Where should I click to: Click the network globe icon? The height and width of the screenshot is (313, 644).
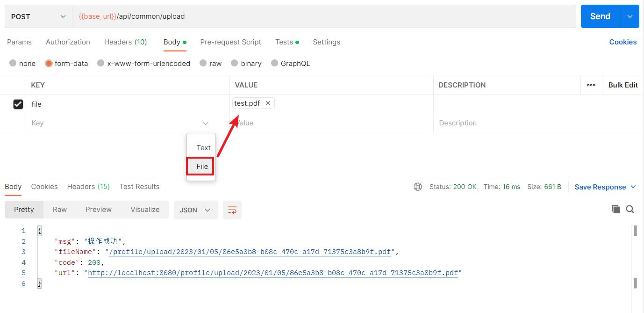[x=418, y=187]
